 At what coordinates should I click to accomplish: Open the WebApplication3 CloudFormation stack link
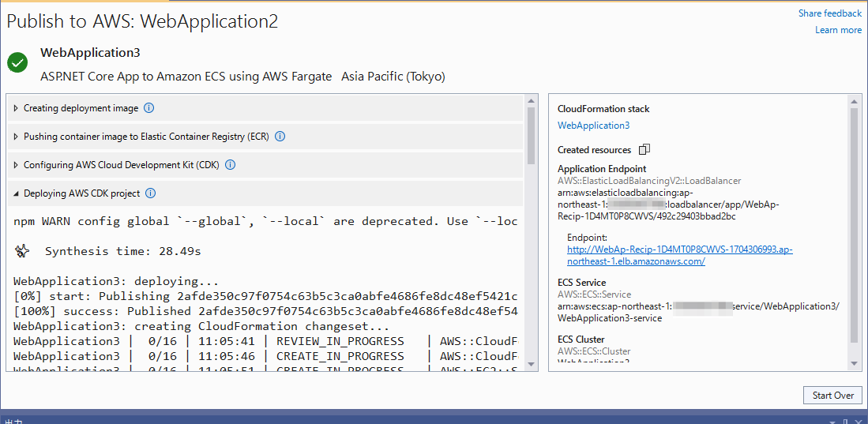(593, 125)
